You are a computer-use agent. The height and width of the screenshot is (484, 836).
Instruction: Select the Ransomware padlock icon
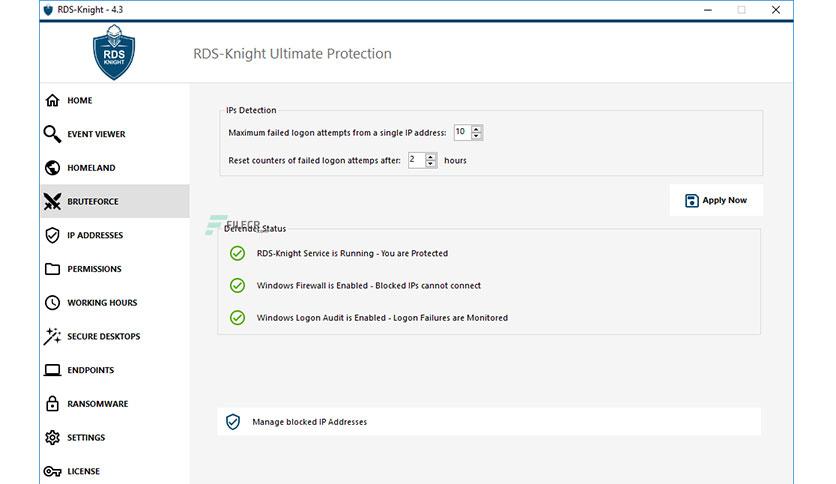[52, 404]
